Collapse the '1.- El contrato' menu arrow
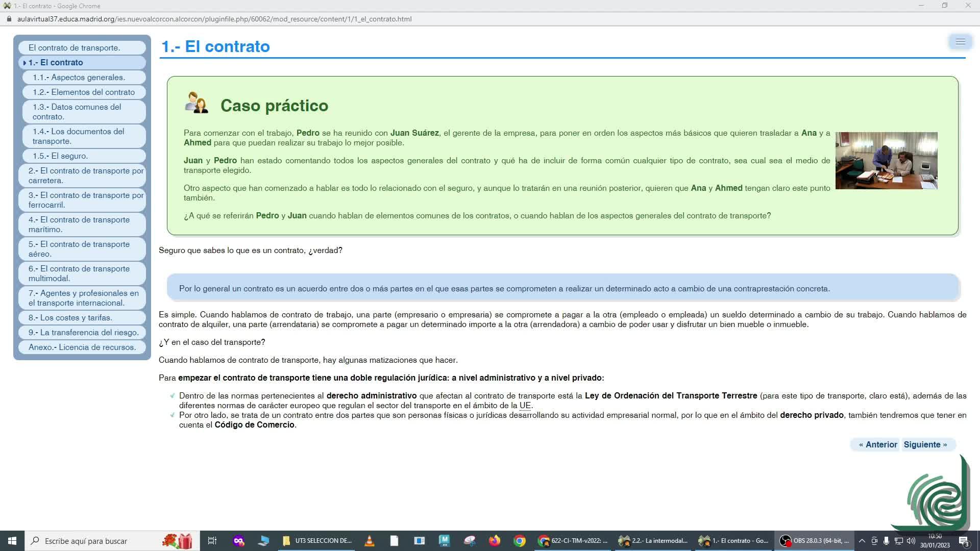Image resolution: width=980 pixels, height=551 pixels. pyautogui.click(x=24, y=63)
